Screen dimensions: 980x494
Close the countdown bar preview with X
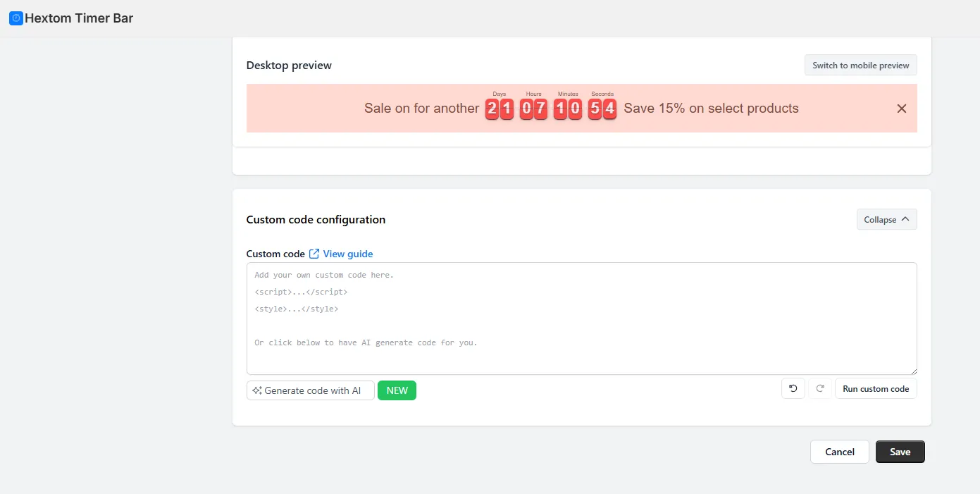[x=901, y=109]
